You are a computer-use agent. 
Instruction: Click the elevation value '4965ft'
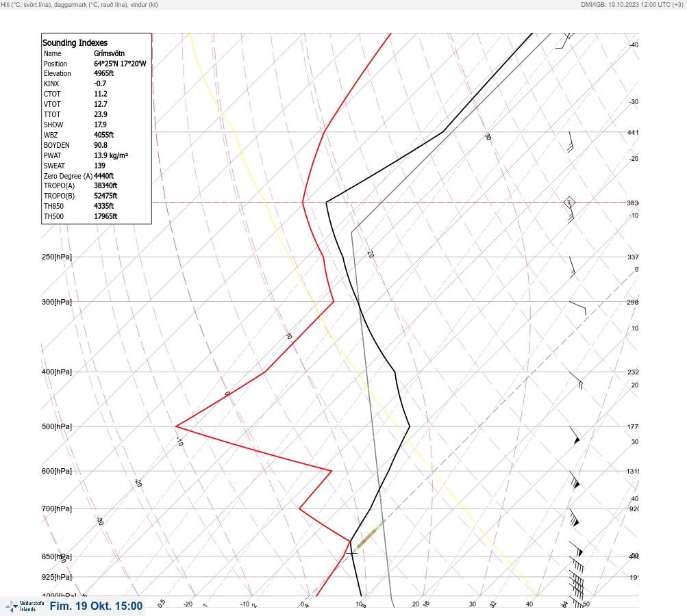(104, 73)
